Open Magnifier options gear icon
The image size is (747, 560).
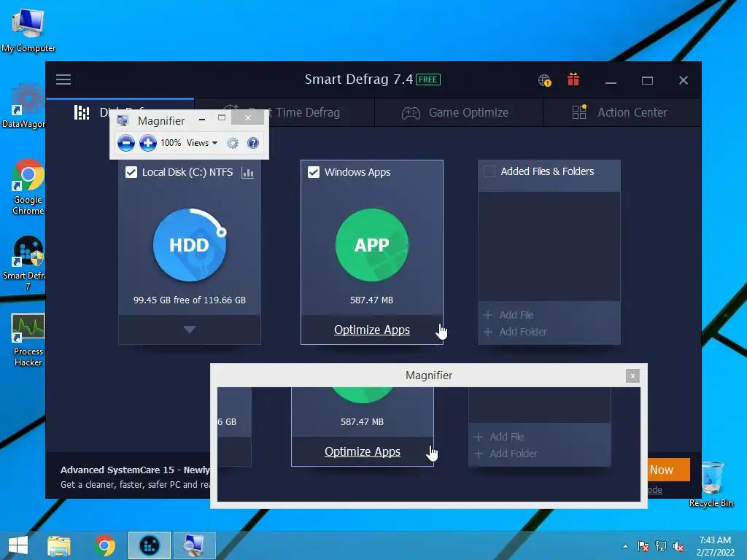233,143
